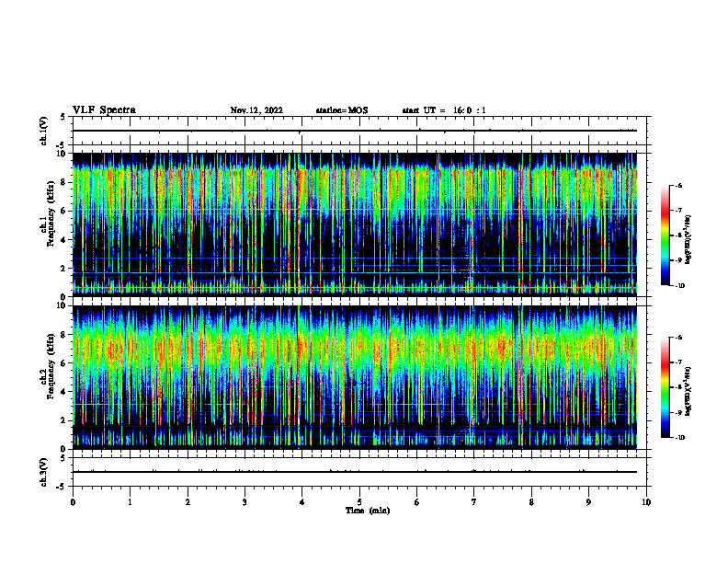Screen dimensions: 728x563
Task: Click the "-5" tick on ch.3(V) axis
Action: [62, 487]
